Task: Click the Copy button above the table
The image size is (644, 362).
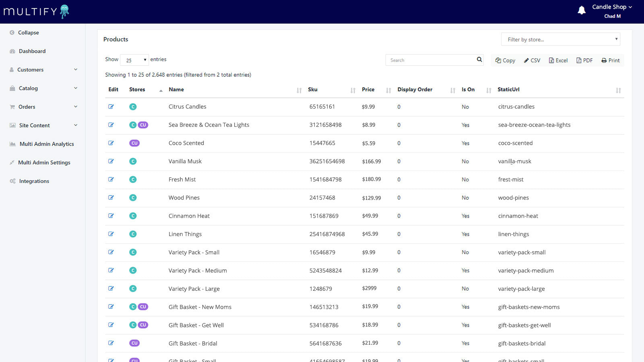Action: pos(505,60)
